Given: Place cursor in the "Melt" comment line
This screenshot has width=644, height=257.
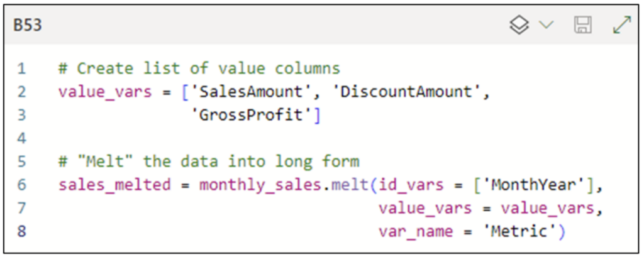Looking at the screenshot, I should pyautogui.click(x=209, y=161).
